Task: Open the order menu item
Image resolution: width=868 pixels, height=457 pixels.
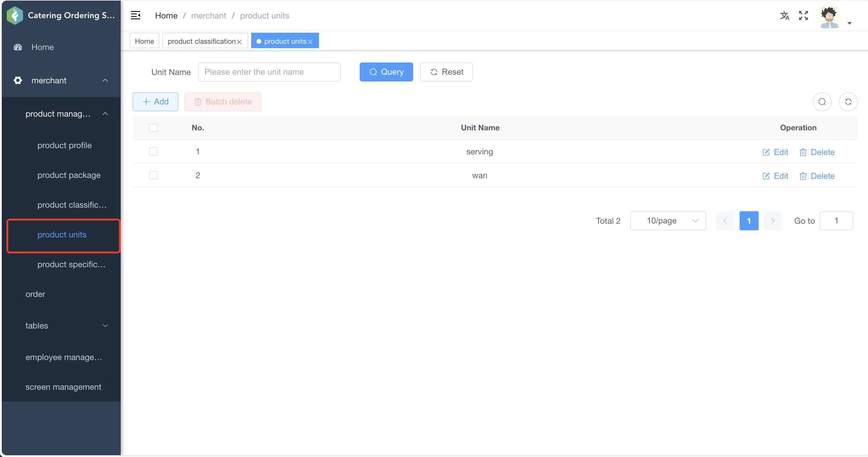Action: 35,294
